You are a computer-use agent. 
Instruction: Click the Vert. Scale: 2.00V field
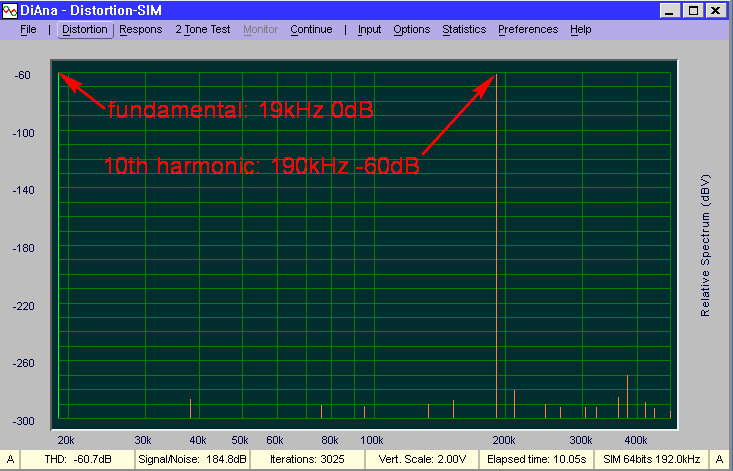pos(422,459)
